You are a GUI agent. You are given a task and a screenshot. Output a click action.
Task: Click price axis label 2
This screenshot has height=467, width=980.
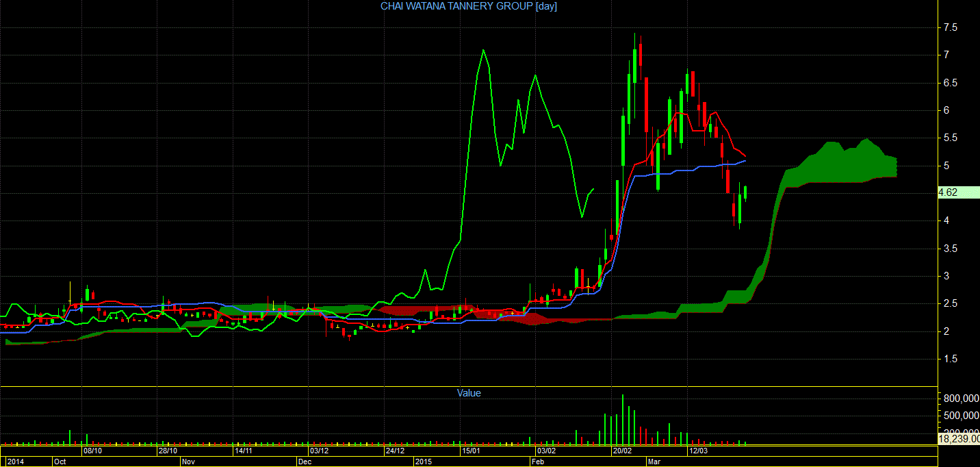click(x=946, y=331)
